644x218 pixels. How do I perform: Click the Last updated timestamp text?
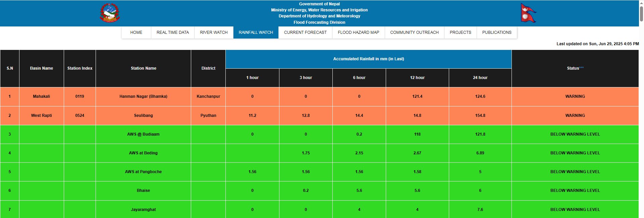tap(598, 44)
